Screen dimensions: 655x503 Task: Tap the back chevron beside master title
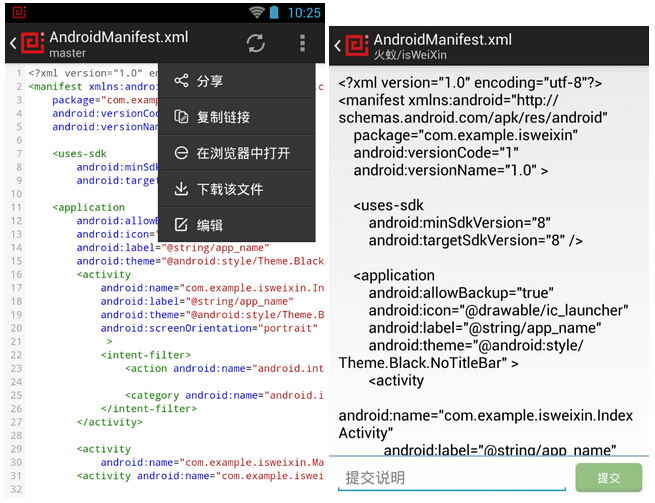point(12,44)
